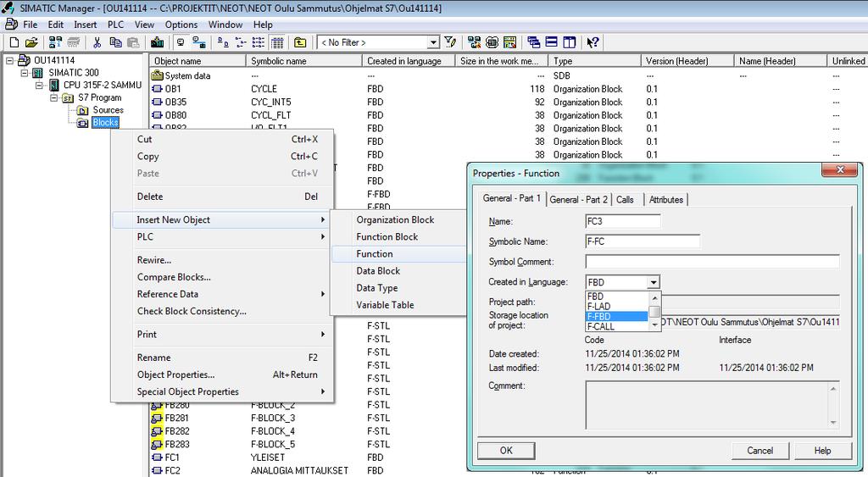Select the Sources folder in tree
Viewport: 868px width, 477px height.
(x=108, y=110)
